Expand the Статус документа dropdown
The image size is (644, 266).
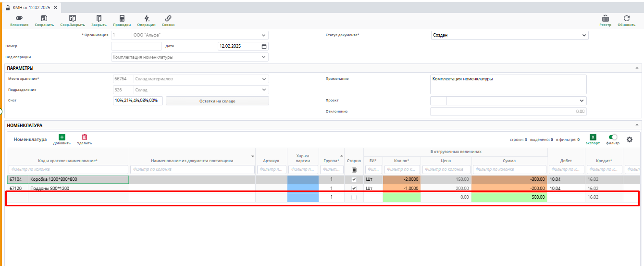pyautogui.click(x=584, y=35)
